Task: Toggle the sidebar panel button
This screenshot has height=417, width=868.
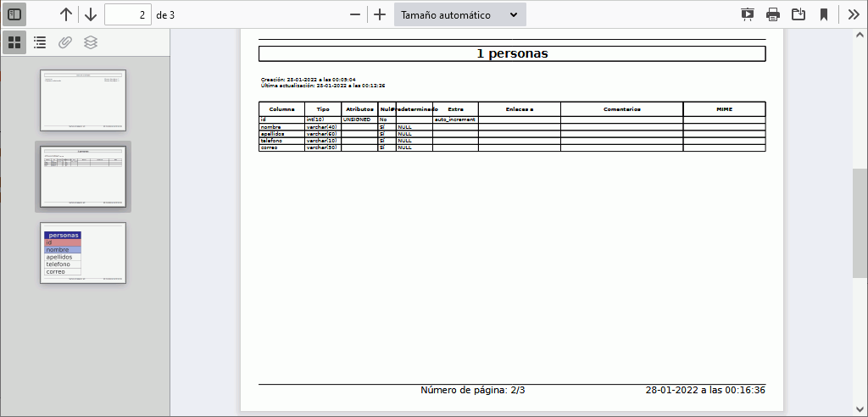Action: [x=14, y=14]
